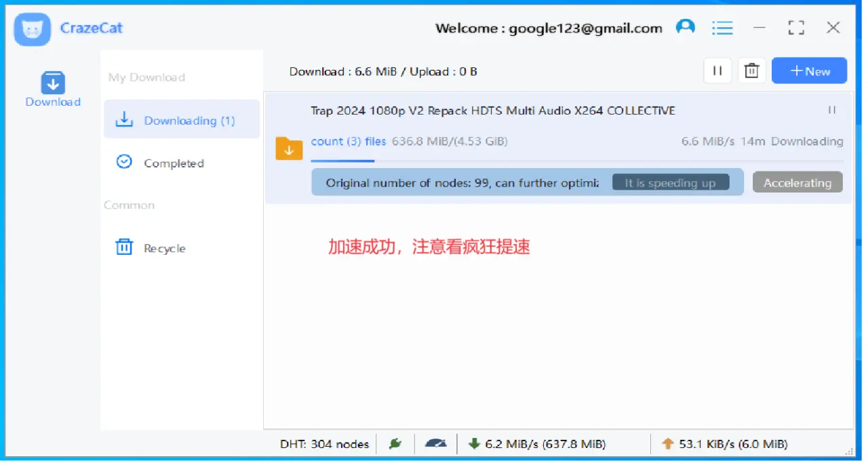Toggle the speedometer speed limit icon
The width and height of the screenshot is (868, 465).
click(x=436, y=443)
